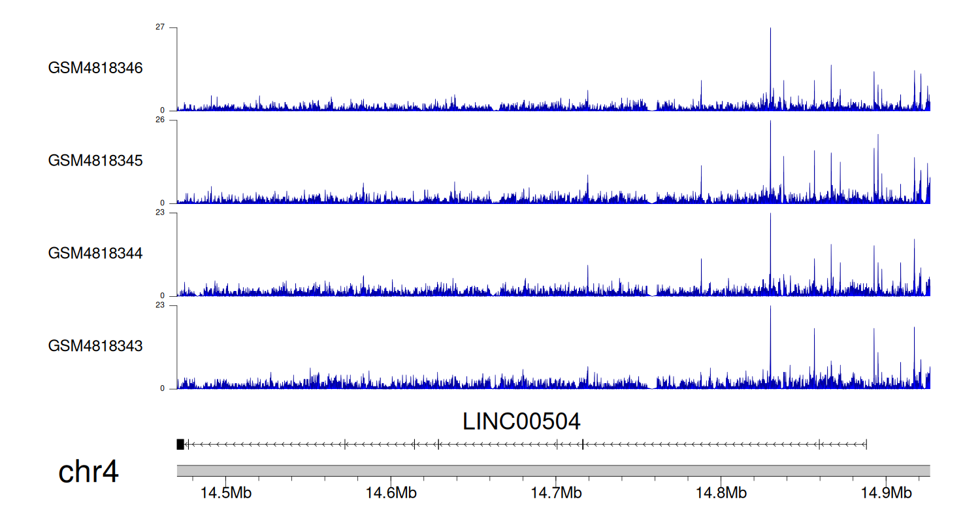The image size is (980, 510).
Task: Click the y-axis maximum value 27
Action: coord(160,27)
